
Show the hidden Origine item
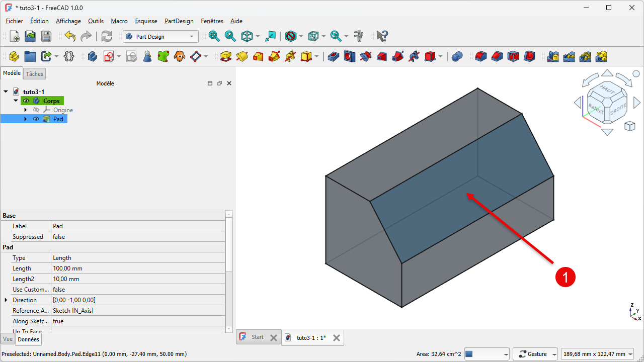[36, 110]
